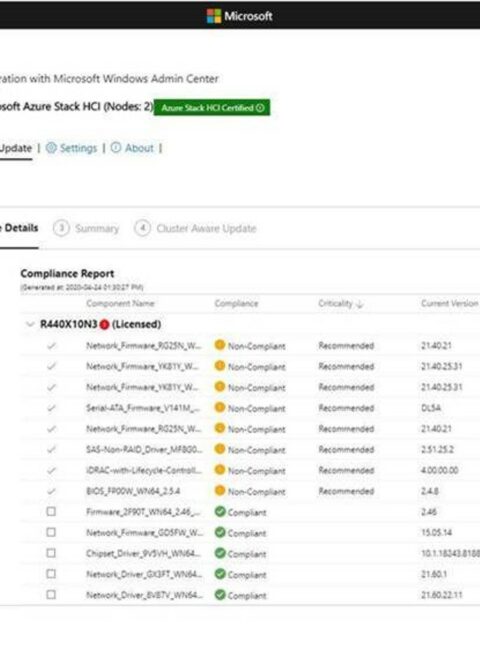The width and height of the screenshot is (480, 650).
Task: Go to step 3 Summary tab
Action: click(86, 228)
